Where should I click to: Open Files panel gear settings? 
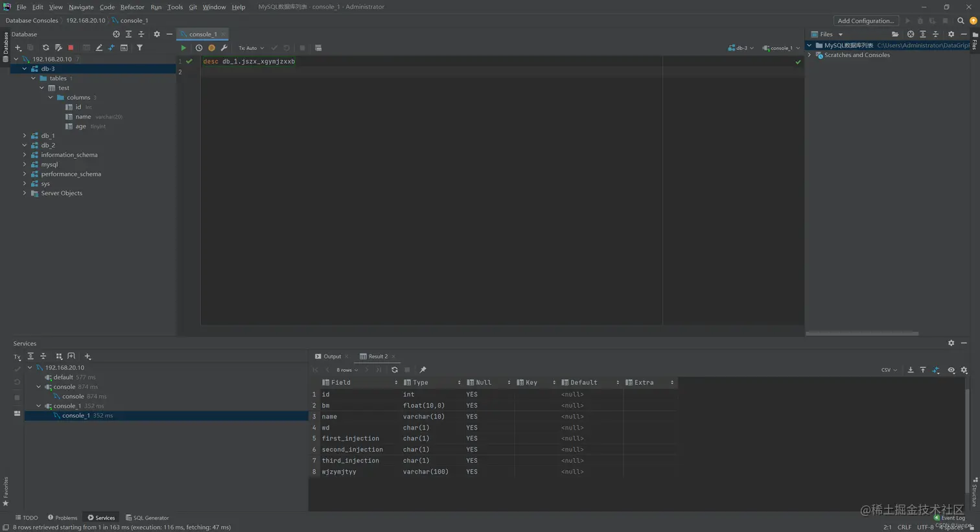point(951,34)
